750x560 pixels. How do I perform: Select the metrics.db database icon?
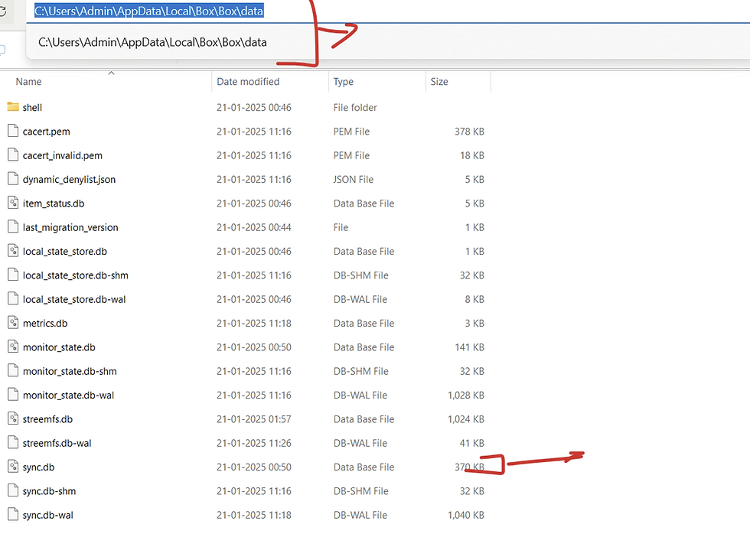coord(13,323)
